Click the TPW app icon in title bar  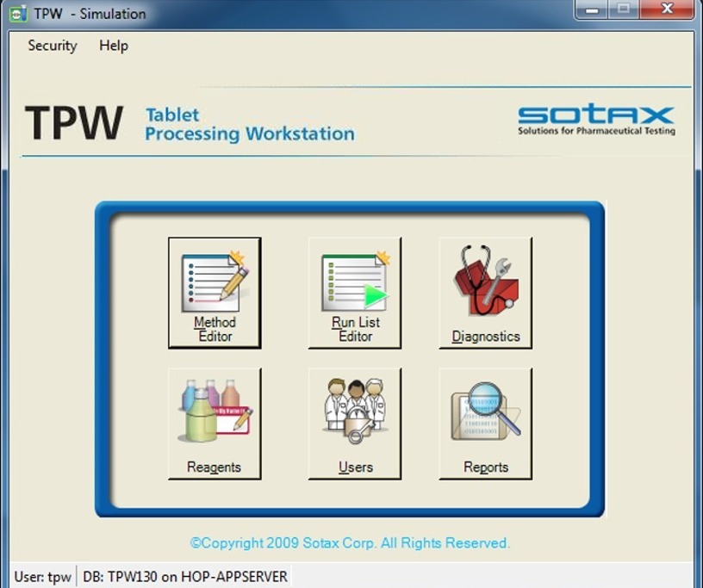tap(18, 14)
